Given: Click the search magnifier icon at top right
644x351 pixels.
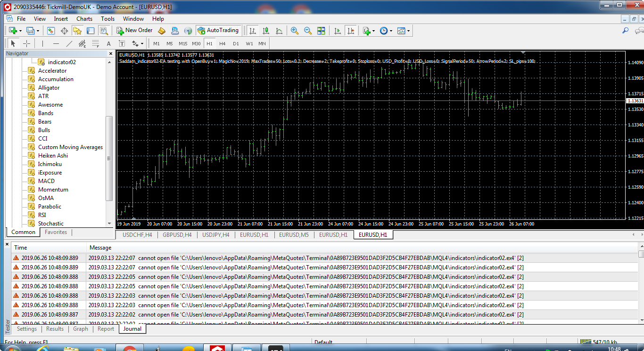Looking at the screenshot, I should pyautogui.click(x=626, y=31).
